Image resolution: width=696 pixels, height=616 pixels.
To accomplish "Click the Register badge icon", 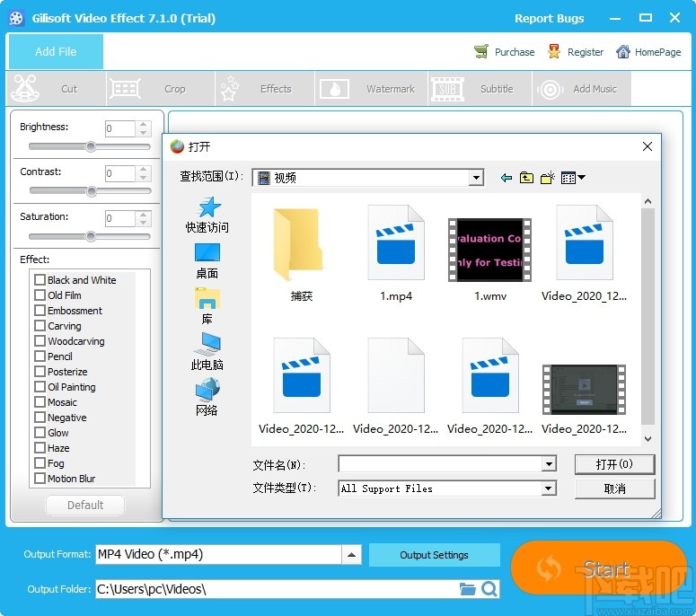I will point(553,51).
